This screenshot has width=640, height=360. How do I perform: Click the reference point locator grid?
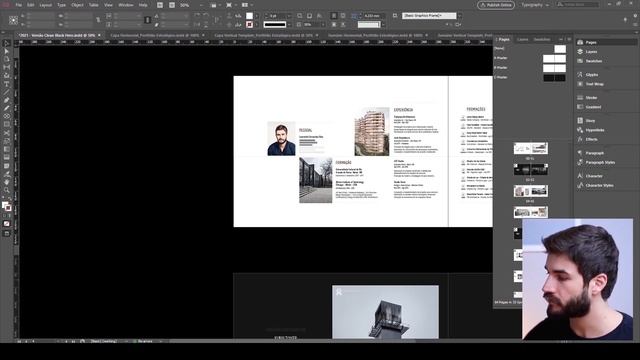coord(13,20)
